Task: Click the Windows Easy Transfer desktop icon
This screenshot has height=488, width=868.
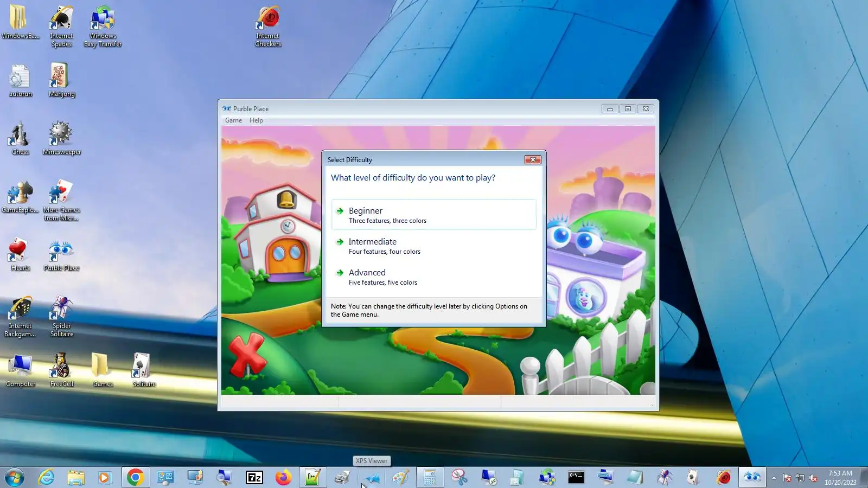Action: 103,26
